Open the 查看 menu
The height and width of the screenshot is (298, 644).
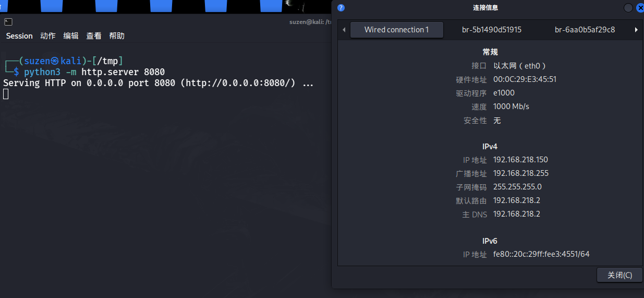(94, 36)
